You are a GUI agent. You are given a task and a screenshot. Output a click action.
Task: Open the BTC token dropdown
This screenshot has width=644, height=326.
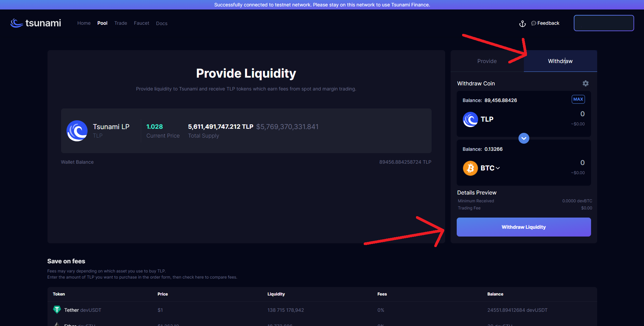pos(490,168)
